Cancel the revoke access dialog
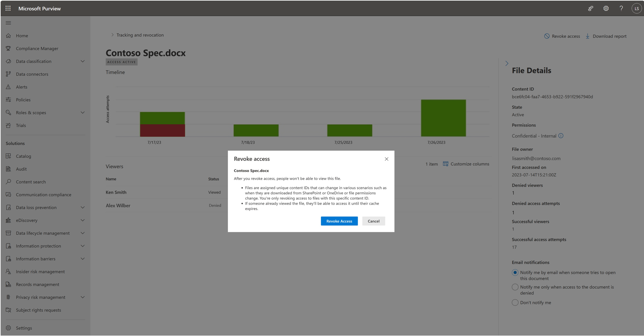644x336 pixels. coord(373,221)
